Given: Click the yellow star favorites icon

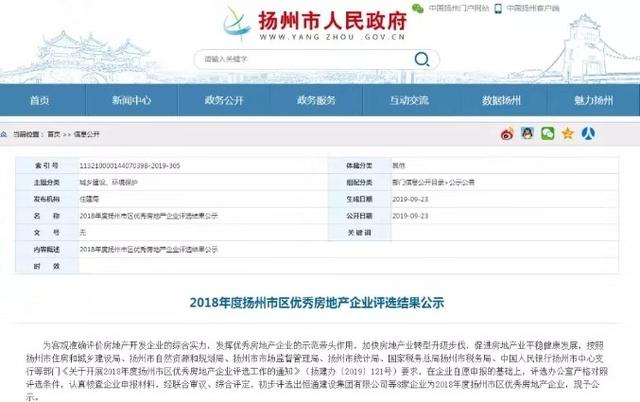Looking at the screenshot, I should [567, 133].
